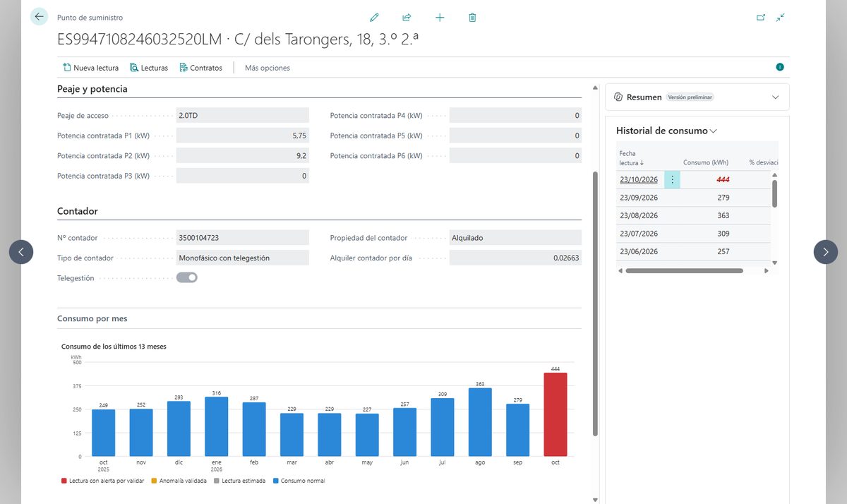Click the Potencia contratada P2 field
847x504 pixels.
[x=243, y=155]
